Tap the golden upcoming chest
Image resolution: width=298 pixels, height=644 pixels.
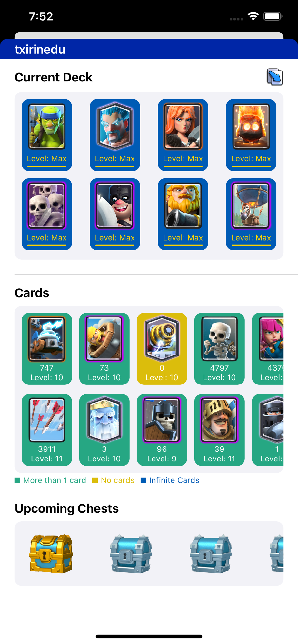coord(51,554)
